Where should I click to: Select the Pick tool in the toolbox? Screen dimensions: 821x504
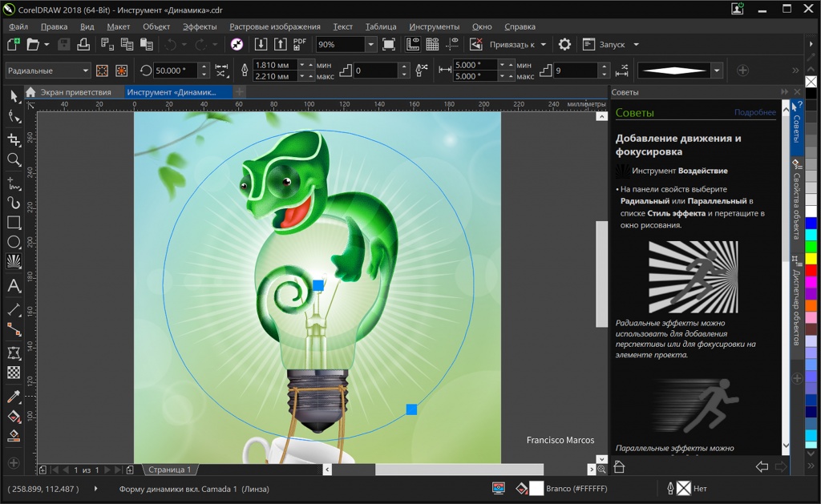[14, 96]
